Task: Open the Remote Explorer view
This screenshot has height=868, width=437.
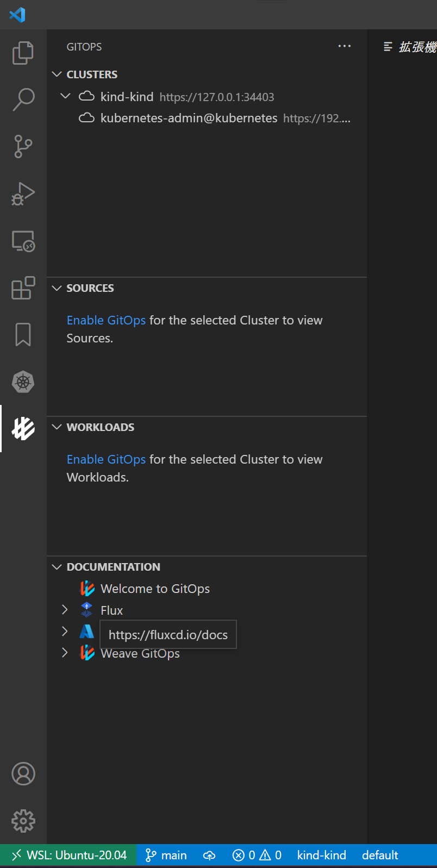Action: 23,241
